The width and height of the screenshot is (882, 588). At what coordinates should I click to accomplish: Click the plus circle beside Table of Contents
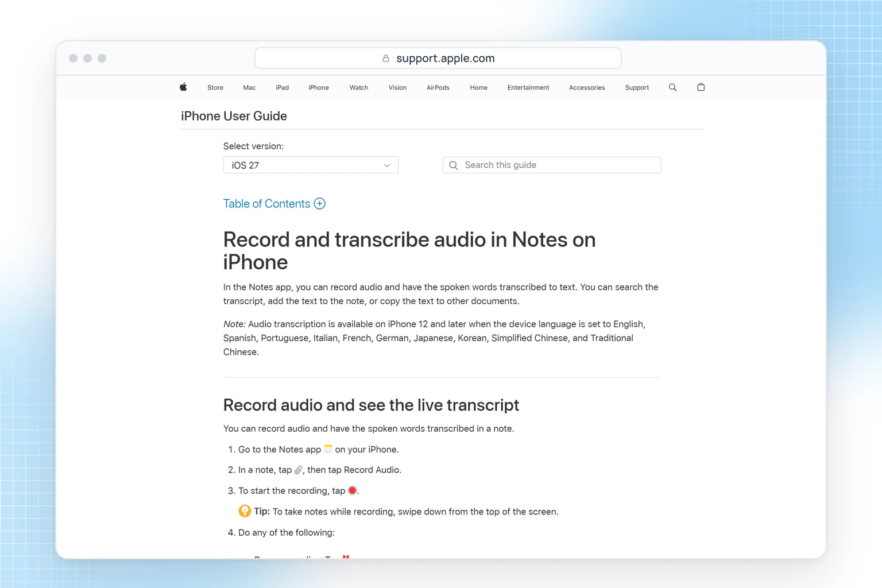click(320, 204)
